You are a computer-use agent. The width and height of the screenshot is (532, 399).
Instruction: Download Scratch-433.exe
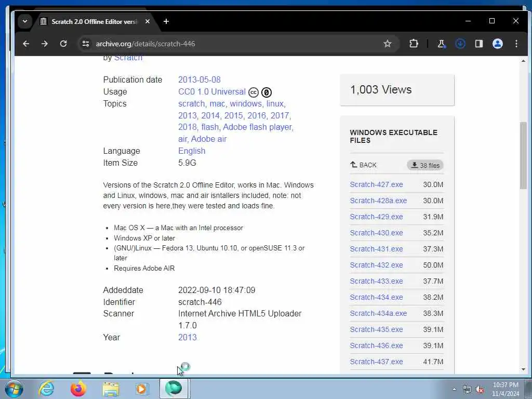tap(376, 281)
